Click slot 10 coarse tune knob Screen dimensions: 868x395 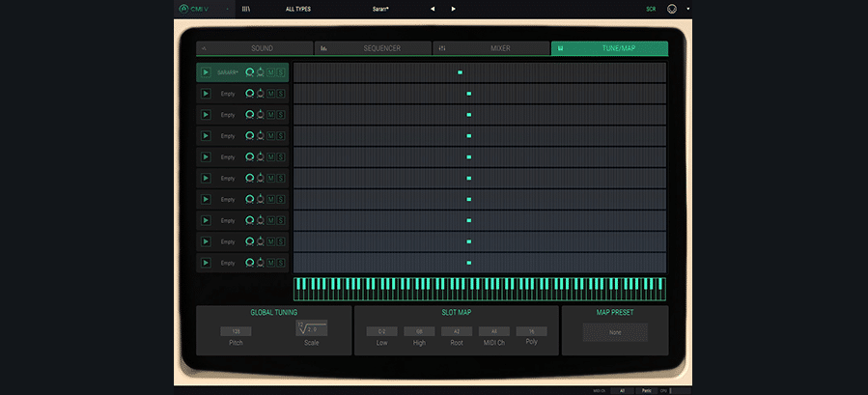[250, 263]
